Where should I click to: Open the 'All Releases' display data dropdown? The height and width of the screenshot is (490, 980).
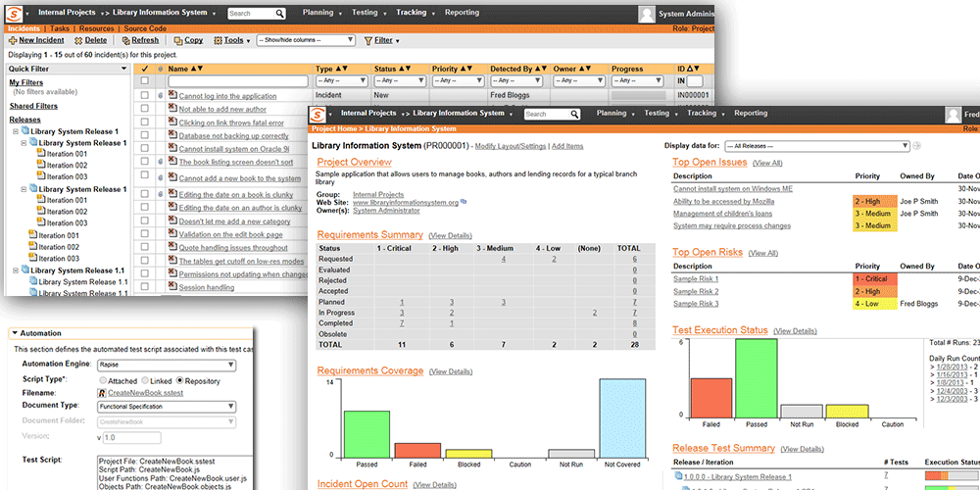[x=817, y=146]
